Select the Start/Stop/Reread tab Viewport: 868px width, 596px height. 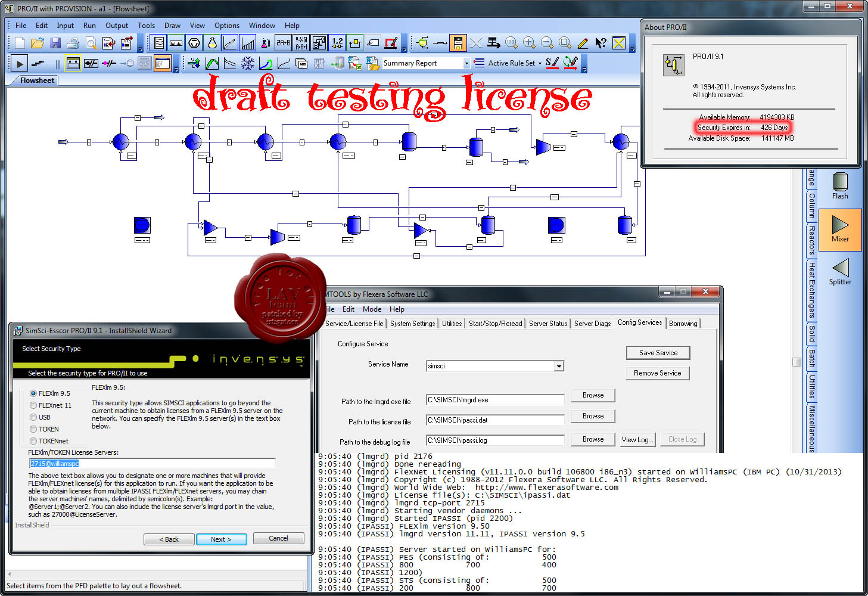coord(495,324)
